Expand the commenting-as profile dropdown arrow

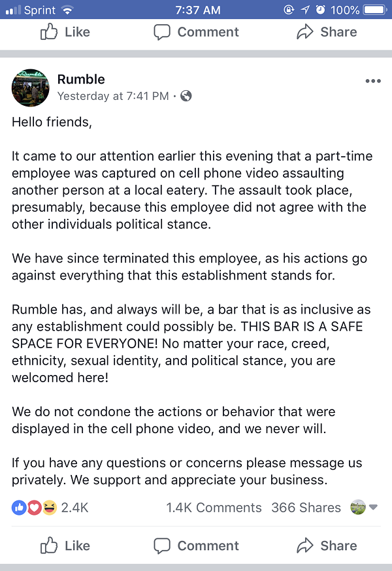coord(373,507)
